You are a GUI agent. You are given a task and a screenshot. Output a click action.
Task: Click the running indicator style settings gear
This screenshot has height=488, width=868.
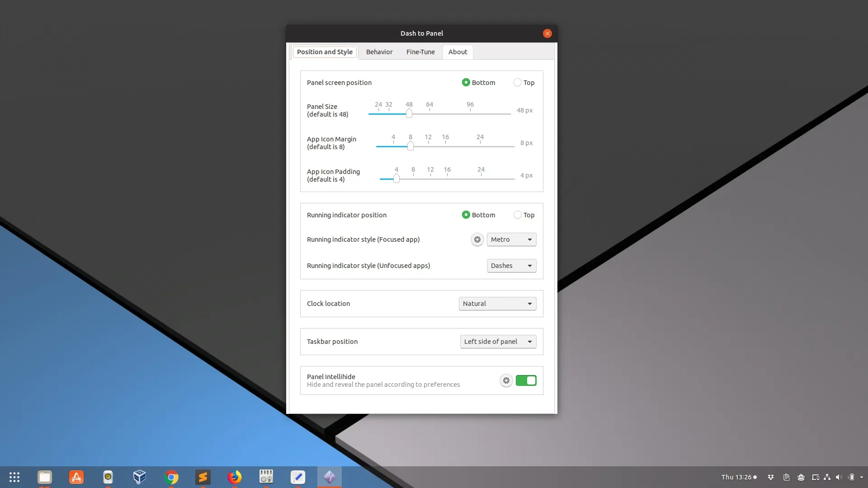(x=477, y=239)
